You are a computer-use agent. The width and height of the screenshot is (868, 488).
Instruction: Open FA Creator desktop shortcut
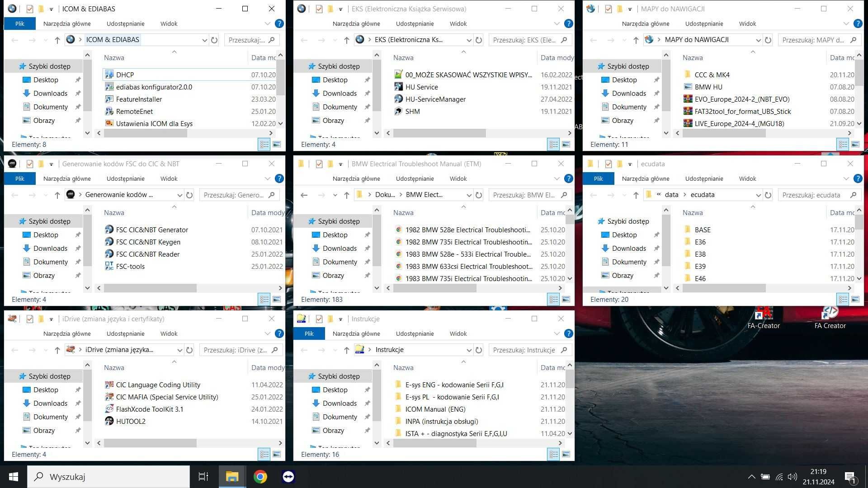830,318
